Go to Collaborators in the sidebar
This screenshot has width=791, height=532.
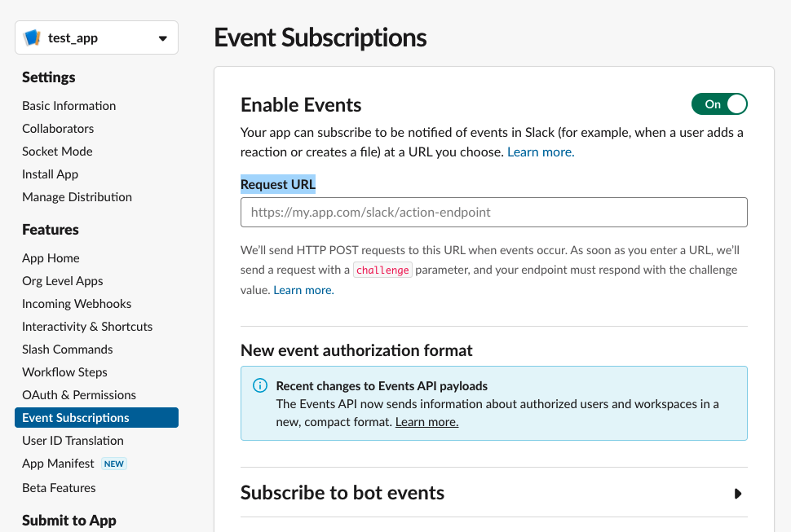(x=58, y=129)
